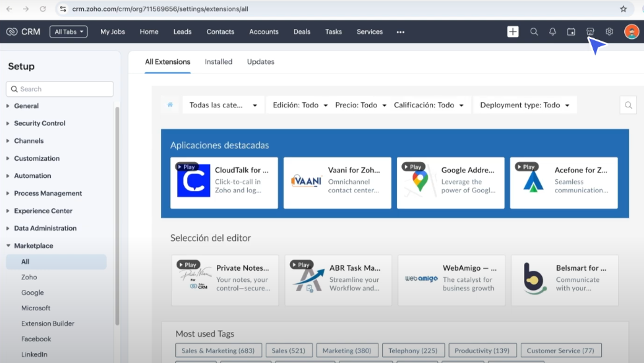The image size is (644, 363).
Task: Filter by Productivity (139) tag
Action: [x=483, y=350]
